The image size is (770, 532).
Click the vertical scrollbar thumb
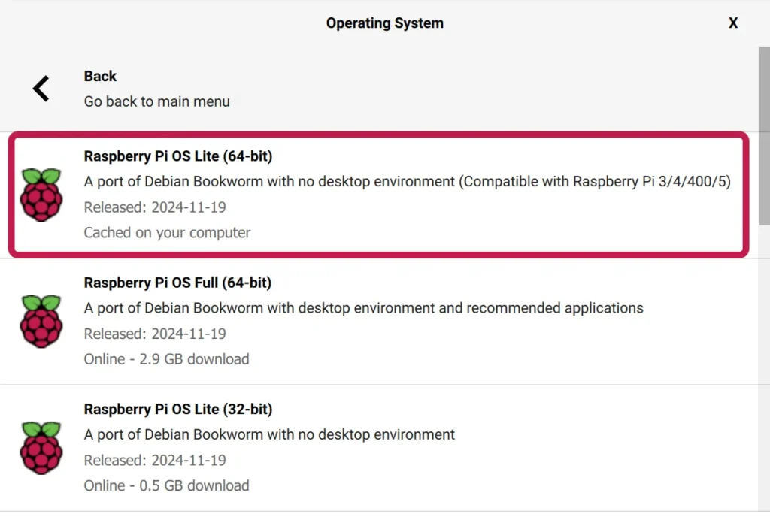click(764, 137)
